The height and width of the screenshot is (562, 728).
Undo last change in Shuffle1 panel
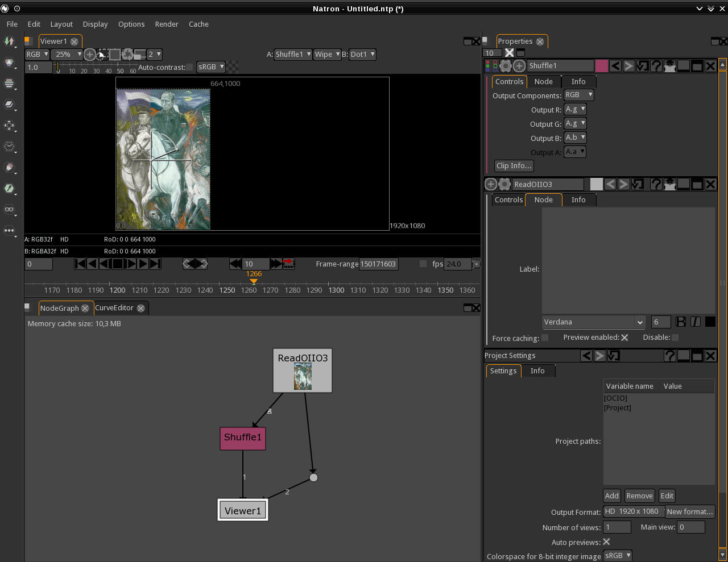coord(615,66)
